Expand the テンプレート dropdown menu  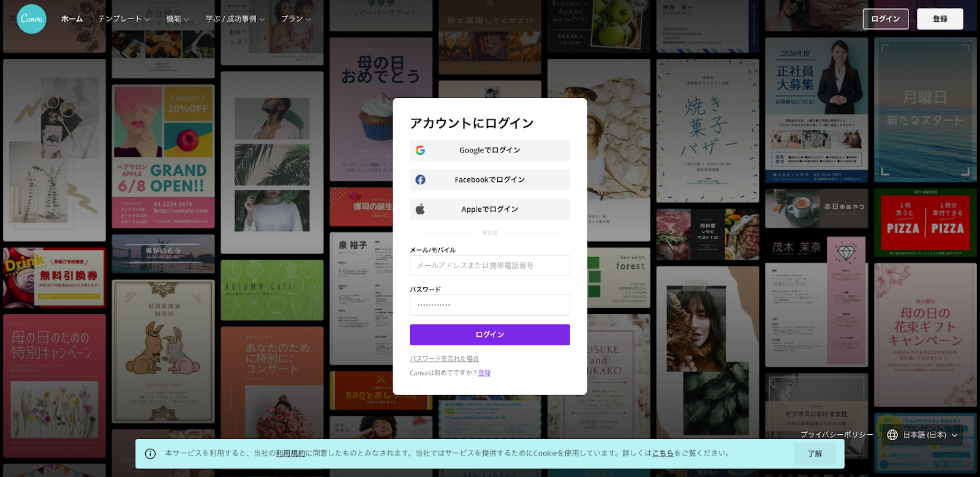tap(124, 19)
